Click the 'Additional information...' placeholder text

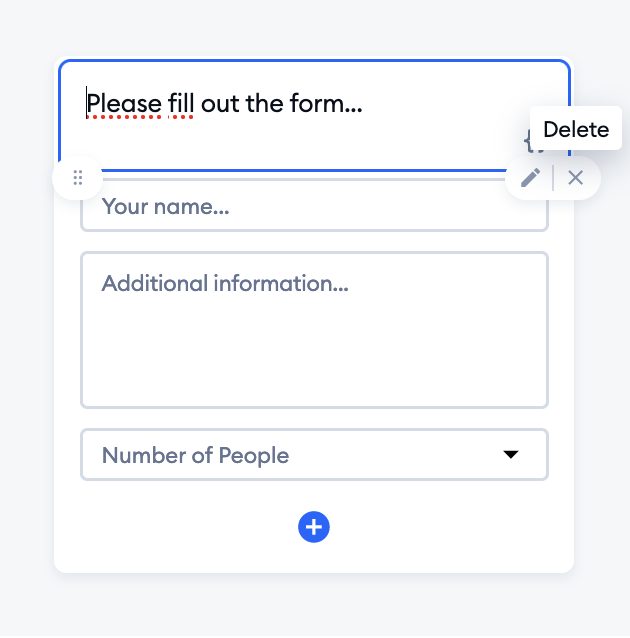click(x=225, y=283)
